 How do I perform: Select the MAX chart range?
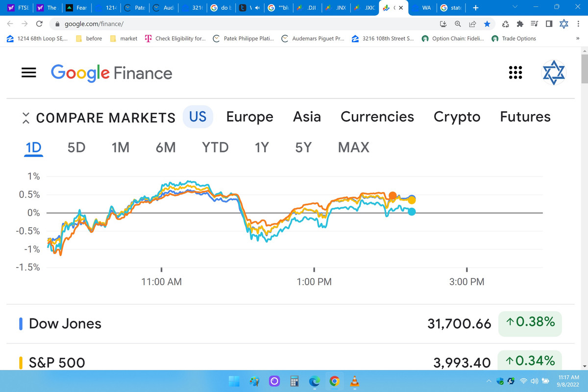click(x=354, y=147)
